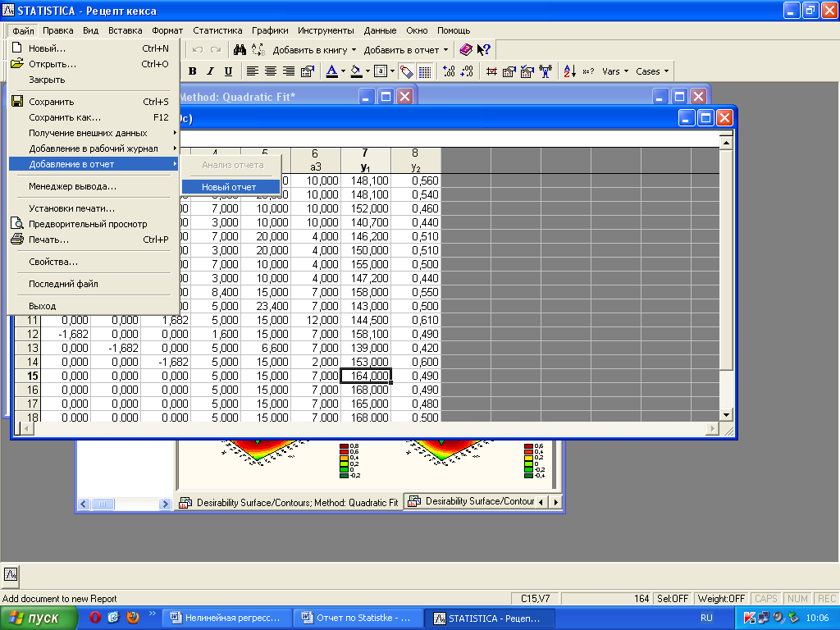Select 'Новый отчет' submenu item
Image resolution: width=840 pixels, height=630 pixels.
tap(230, 187)
